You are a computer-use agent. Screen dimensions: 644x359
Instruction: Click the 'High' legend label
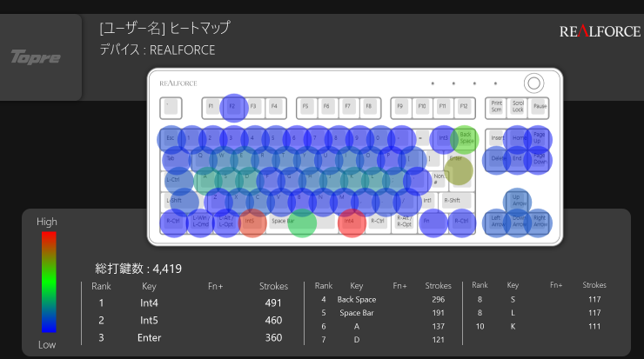47,222
